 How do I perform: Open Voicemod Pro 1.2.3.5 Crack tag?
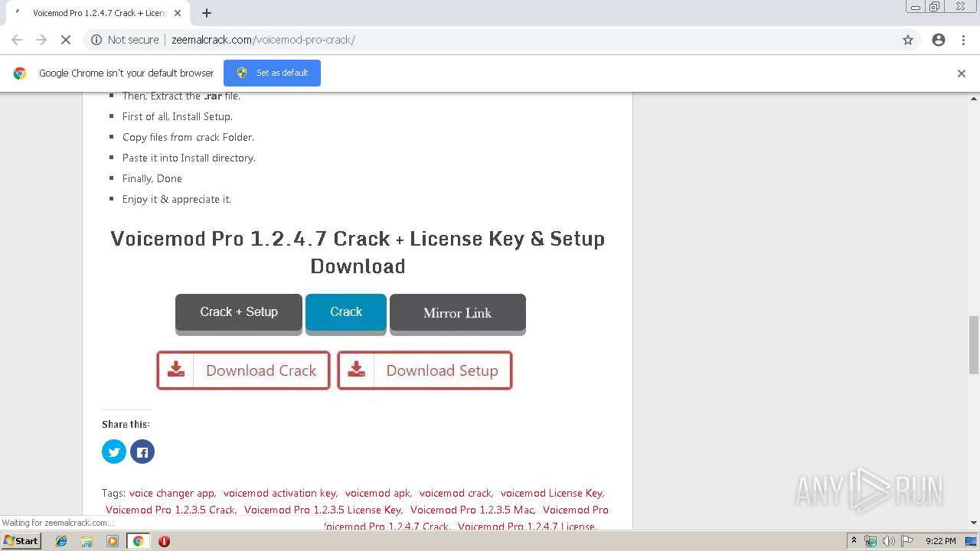170,510
